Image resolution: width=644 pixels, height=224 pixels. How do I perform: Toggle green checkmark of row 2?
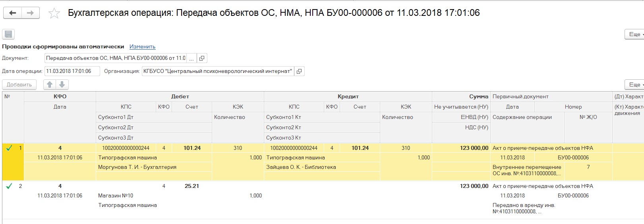9,186
